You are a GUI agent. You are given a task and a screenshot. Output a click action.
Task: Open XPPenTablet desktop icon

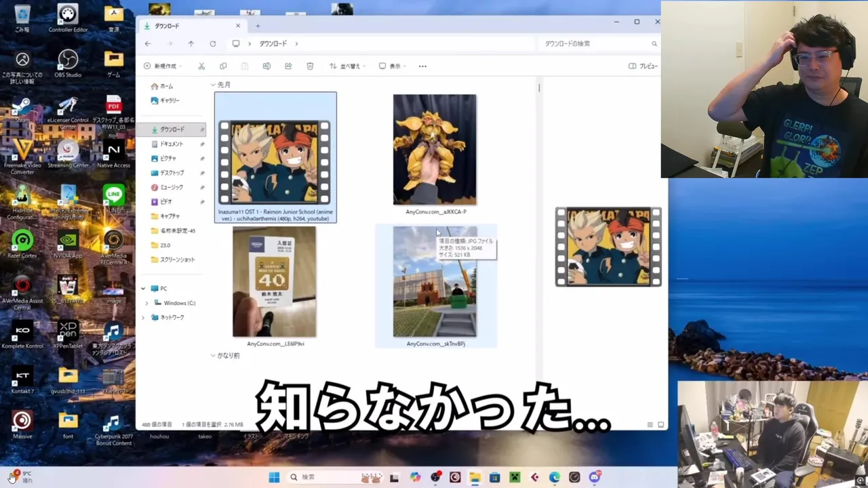68,334
